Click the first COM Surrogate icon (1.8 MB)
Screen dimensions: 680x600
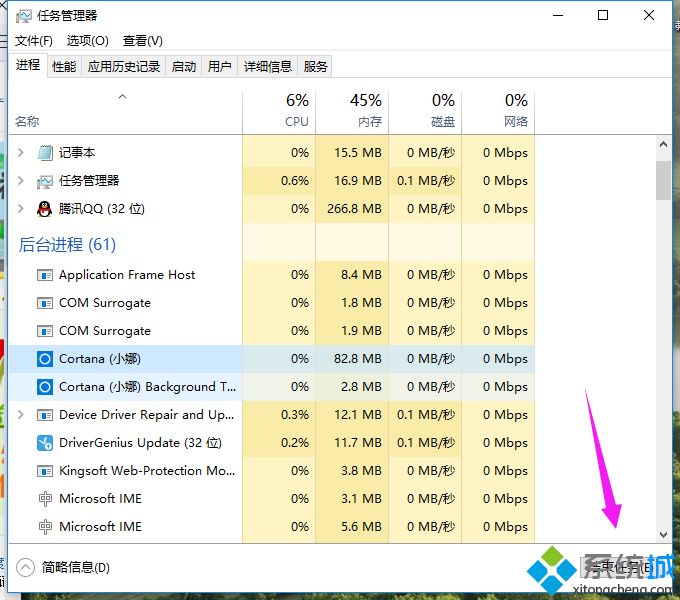pyautogui.click(x=45, y=303)
